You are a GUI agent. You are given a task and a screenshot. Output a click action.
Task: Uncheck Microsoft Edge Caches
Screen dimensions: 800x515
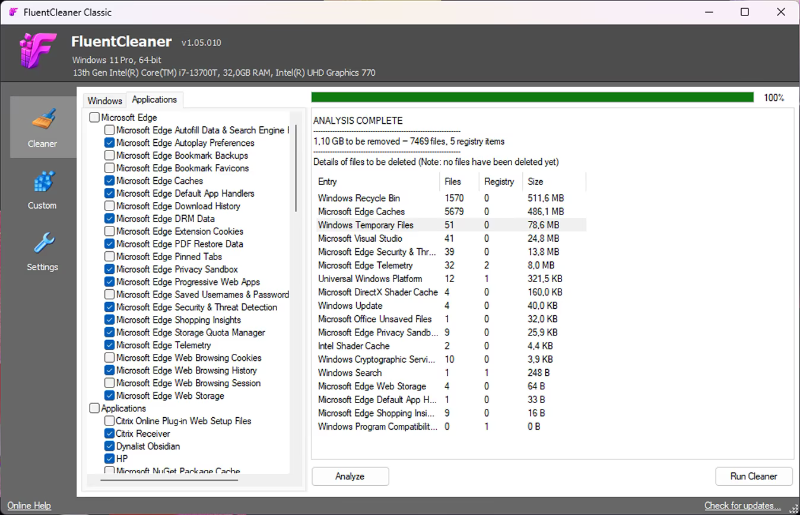tap(109, 181)
